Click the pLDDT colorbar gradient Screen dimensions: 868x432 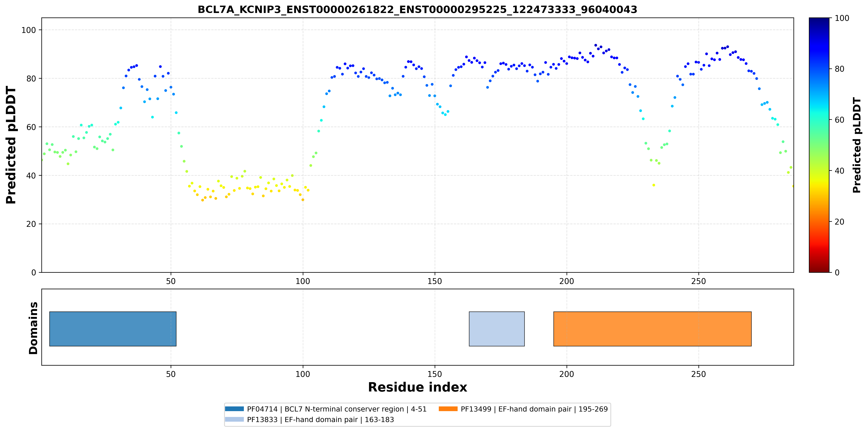pyautogui.click(x=819, y=145)
